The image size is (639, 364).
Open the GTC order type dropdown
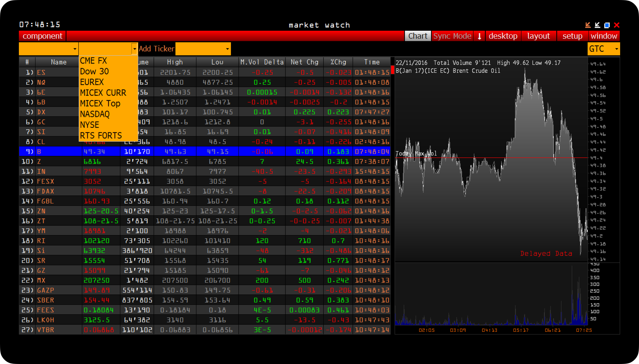[x=603, y=49]
